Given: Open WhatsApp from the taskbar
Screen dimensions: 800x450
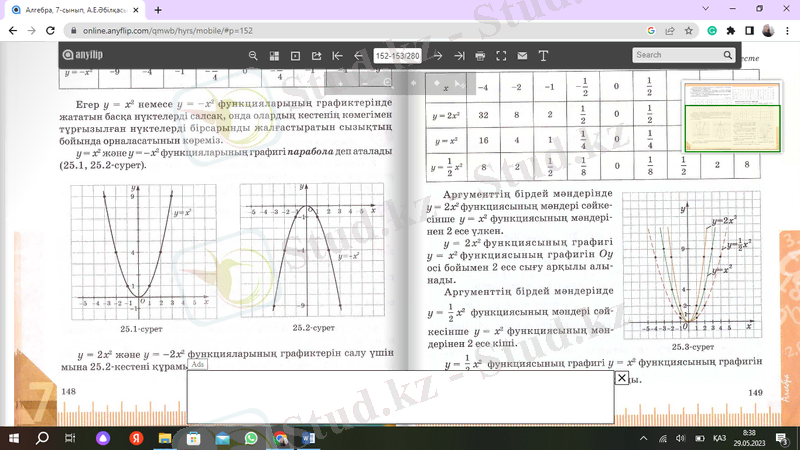Looking at the screenshot, I should click(251, 438).
